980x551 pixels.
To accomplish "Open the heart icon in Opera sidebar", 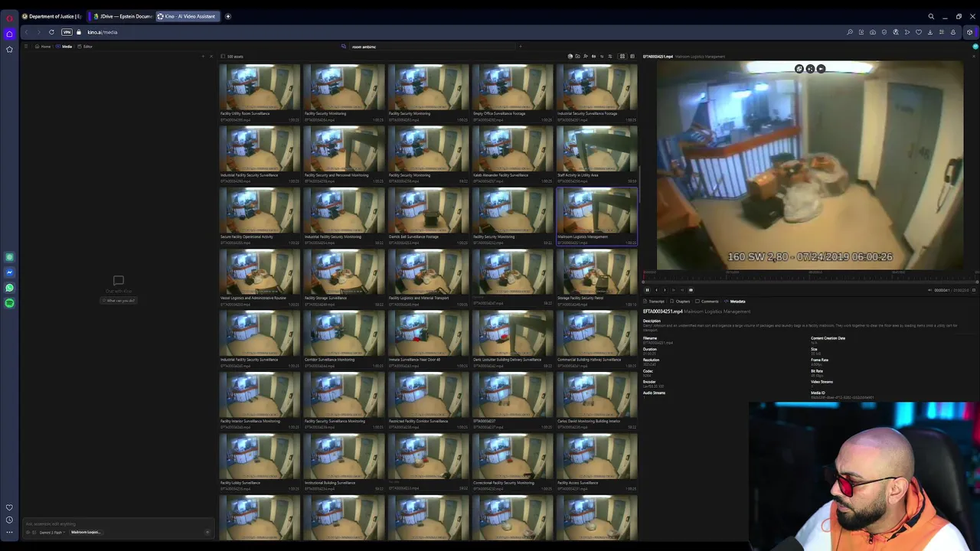I will [x=9, y=507].
